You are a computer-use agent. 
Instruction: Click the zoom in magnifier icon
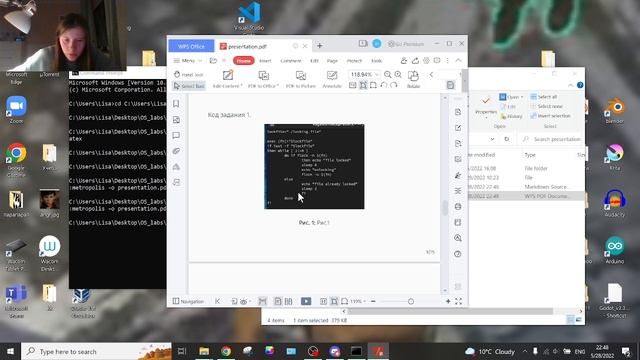(x=398, y=75)
